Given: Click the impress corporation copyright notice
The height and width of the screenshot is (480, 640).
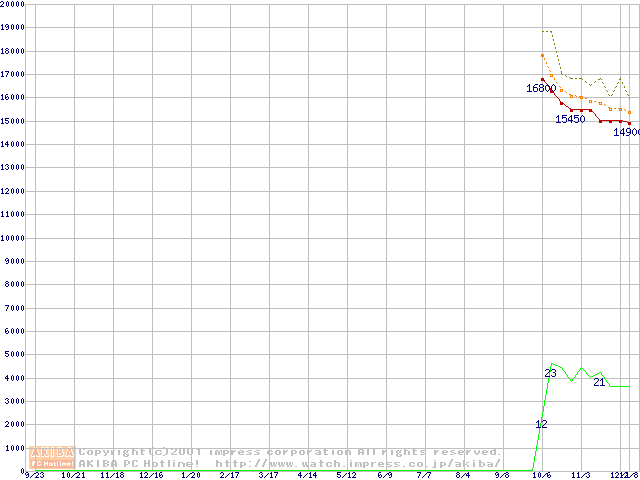Looking at the screenshot, I should (x=290, y=452).
